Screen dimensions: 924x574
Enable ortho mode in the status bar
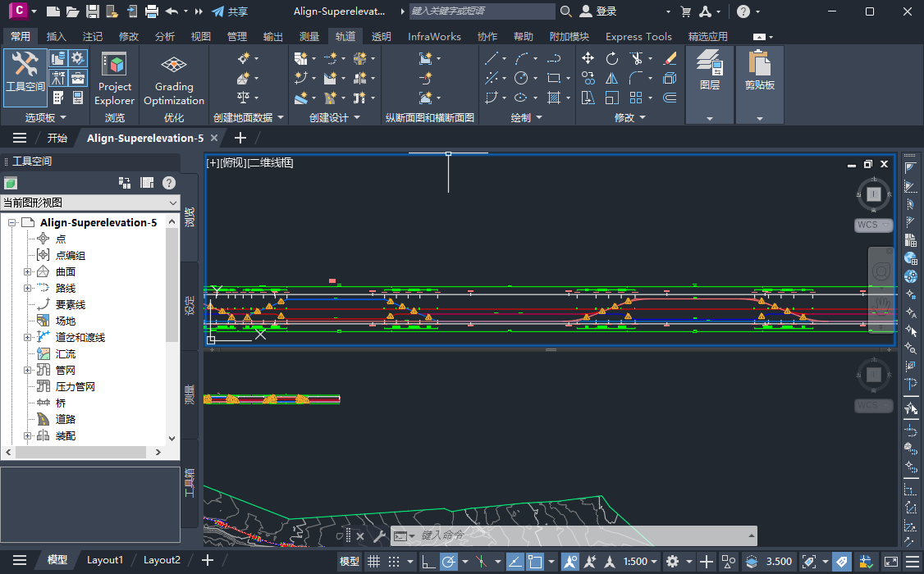click(428, 562)
